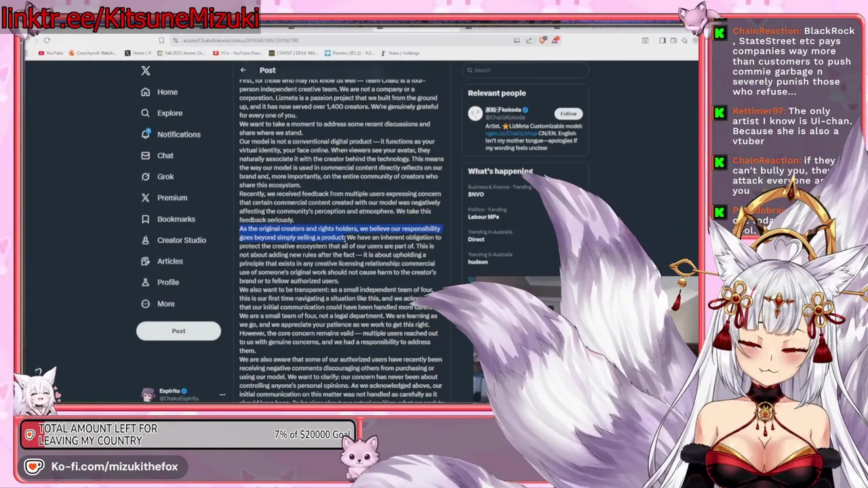868x488 pixels.
Task: Open kokoda profile avatar
Action: [475, 114]
